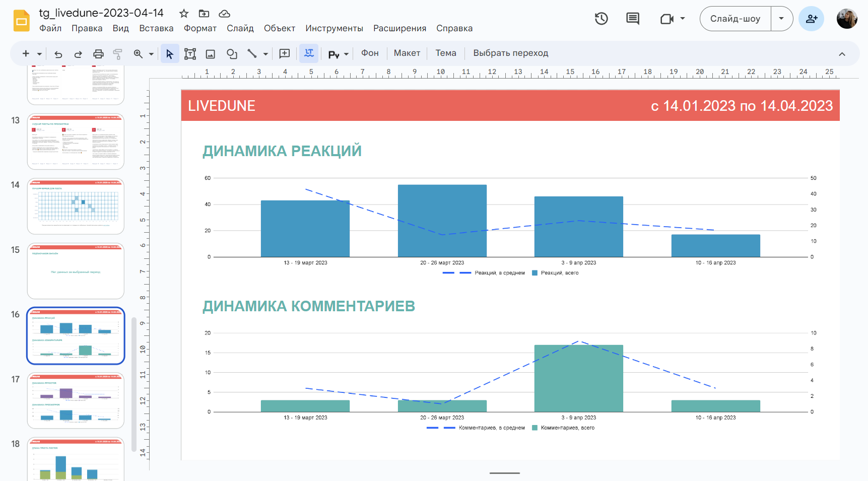This screenshot has height=481, width=868.
Task: Select slide 14 thumbnail
Action: click(76, 206)
